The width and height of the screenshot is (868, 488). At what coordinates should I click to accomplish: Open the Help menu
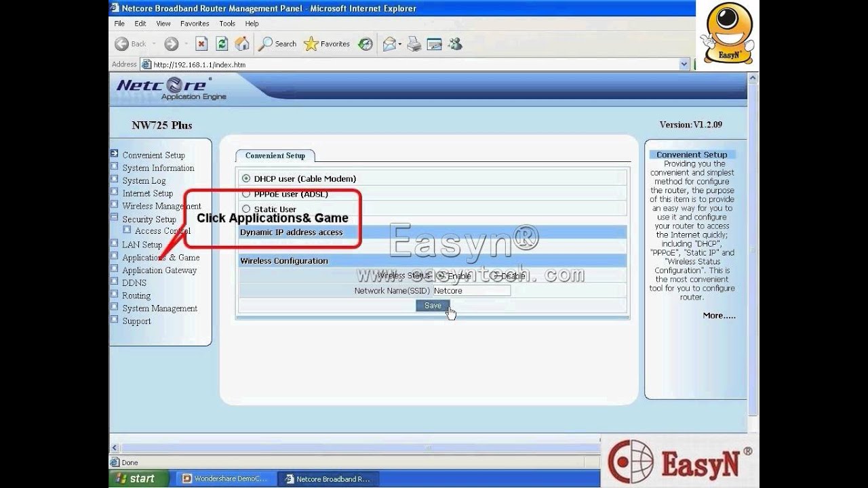coord(252,23)
